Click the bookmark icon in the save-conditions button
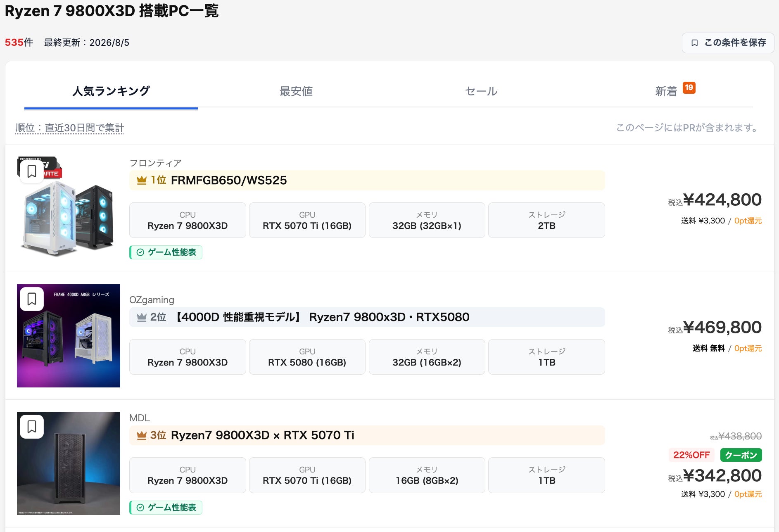The height and width of the screenshot is (532, 779). click(x=695, y=43)
